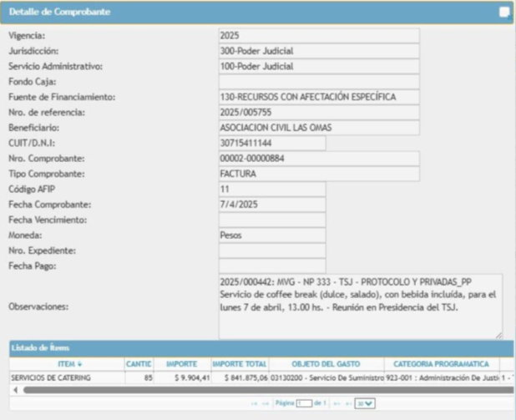Screen dimensions: 516x420
Task: Sort by OBJETO DEL GASTO column header
Action: coord(326,364)
